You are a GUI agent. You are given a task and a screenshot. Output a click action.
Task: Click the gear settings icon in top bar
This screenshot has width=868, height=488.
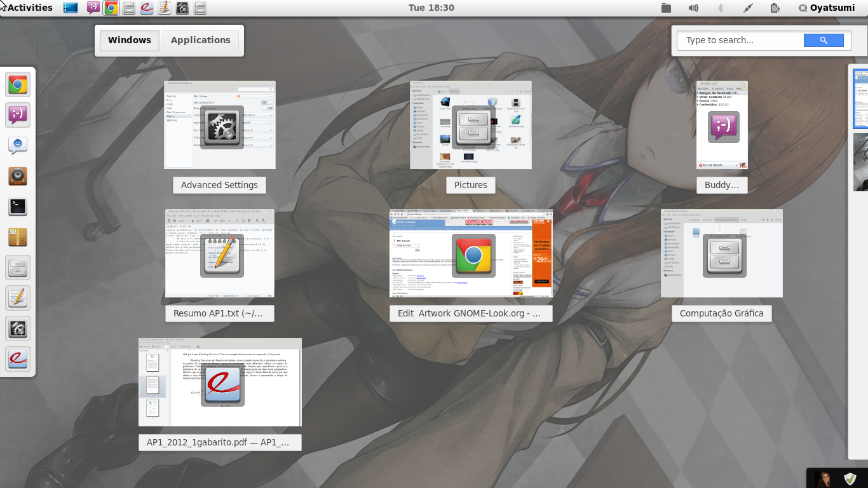[x=182, y=8]
